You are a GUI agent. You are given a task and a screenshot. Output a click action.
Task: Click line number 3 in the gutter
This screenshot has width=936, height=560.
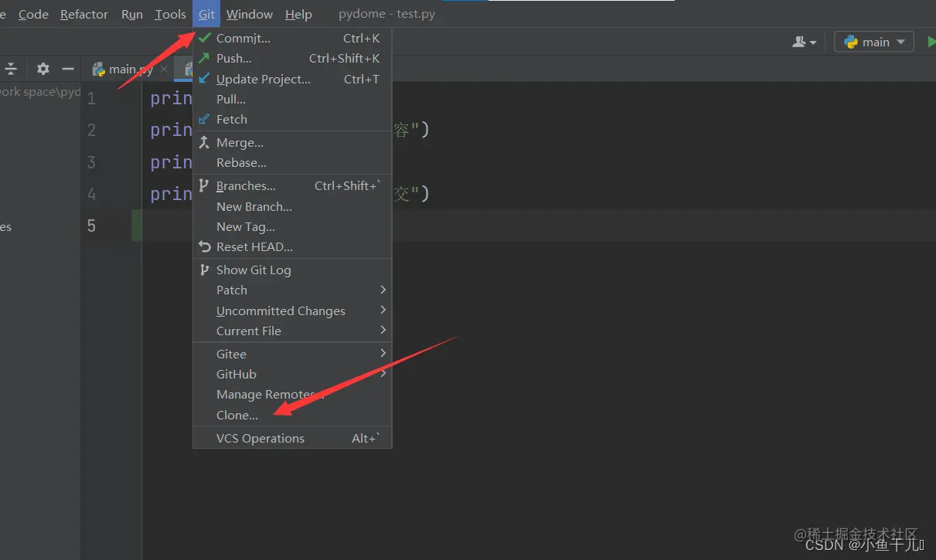click(91, 162)
